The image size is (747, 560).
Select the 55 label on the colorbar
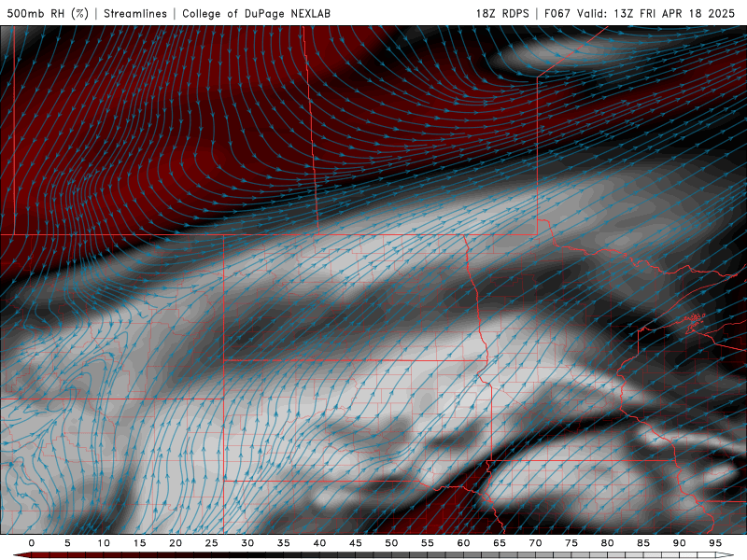[x=428, y=543]
